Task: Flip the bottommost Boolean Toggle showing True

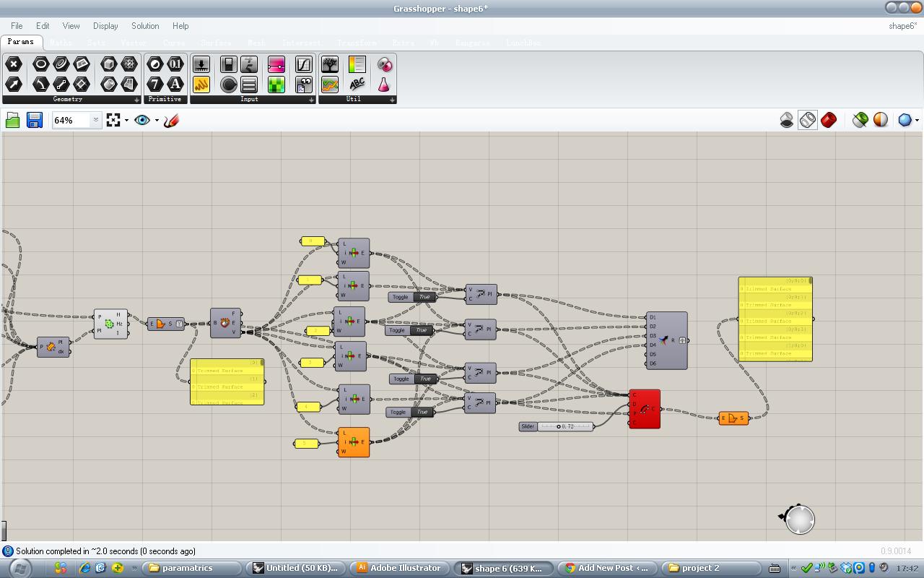Action: tap(422, 412)
